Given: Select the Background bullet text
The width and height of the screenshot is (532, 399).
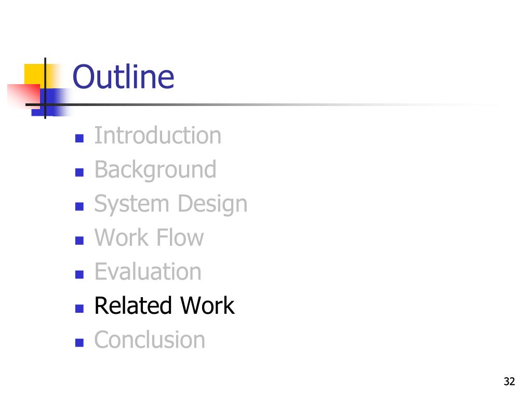Looking at the screenshot, I should click(x=155, y=170).
